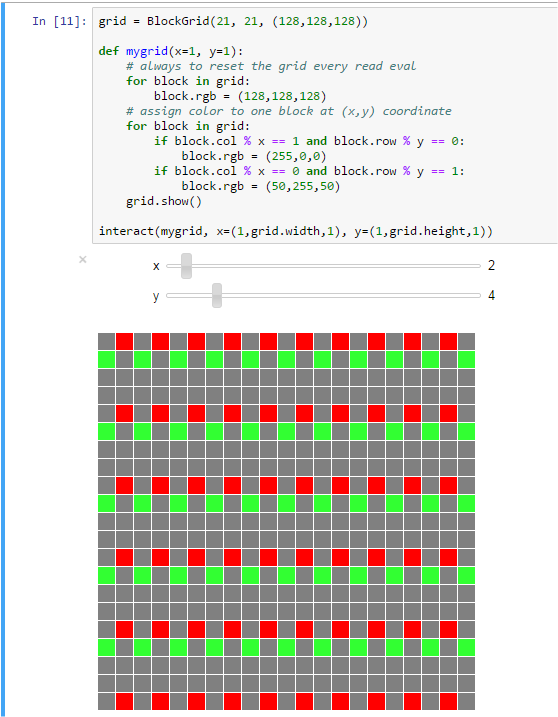Click the x slider value readout 2
Image resolution: width=558 pixels, height=717 pixels.
(491, 266)
